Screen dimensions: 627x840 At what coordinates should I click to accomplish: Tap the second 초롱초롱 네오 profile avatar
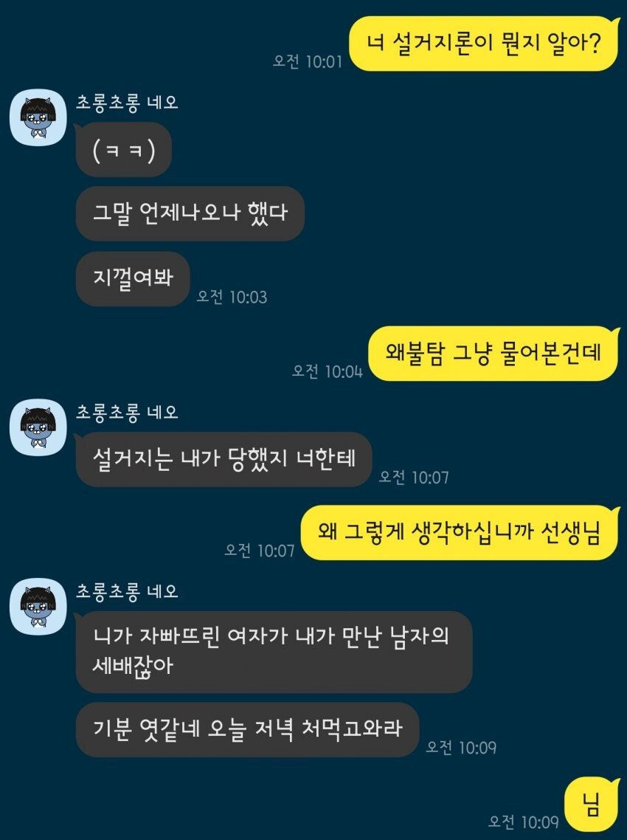pos(38,427)
